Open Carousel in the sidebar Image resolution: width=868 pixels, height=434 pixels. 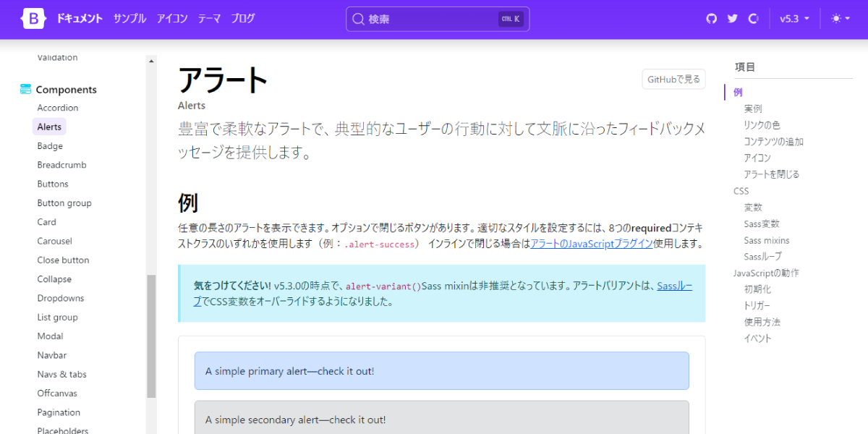point(55,241)
